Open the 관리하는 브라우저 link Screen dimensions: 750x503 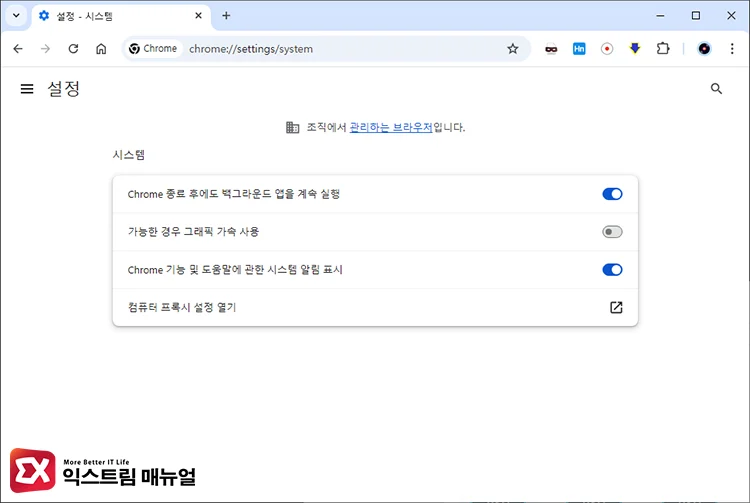click(391, 127)
